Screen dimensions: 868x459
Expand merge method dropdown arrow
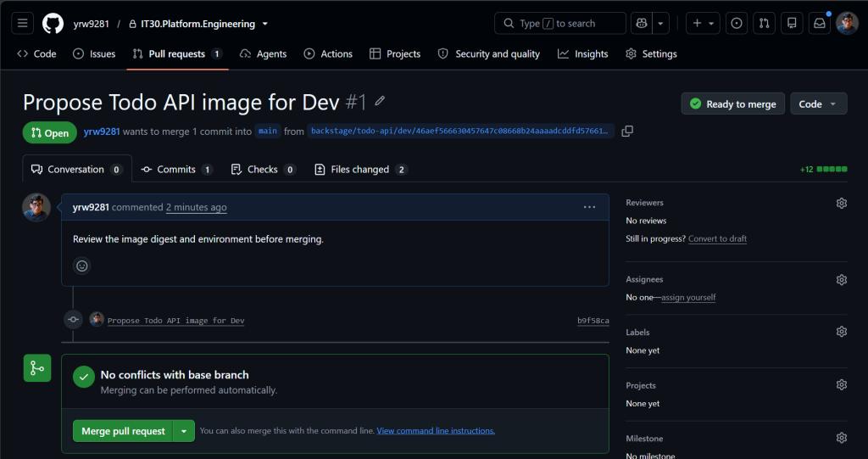(184, 431)
